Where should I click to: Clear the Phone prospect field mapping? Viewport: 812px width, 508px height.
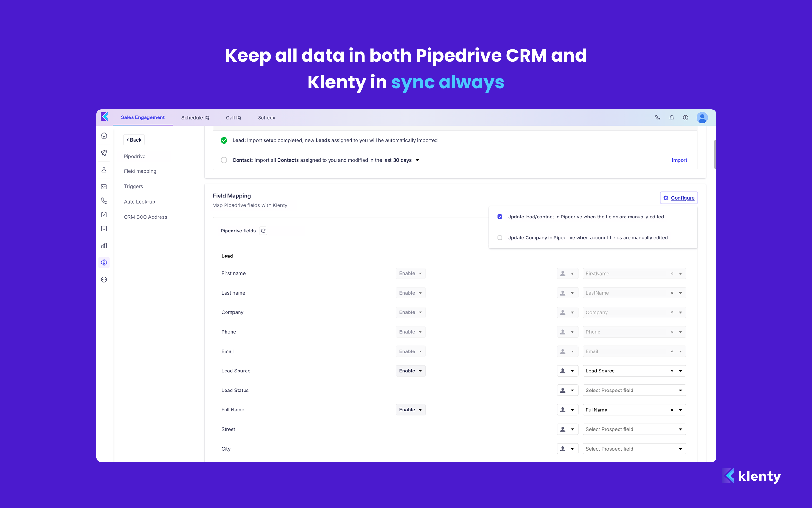(672, 332)
